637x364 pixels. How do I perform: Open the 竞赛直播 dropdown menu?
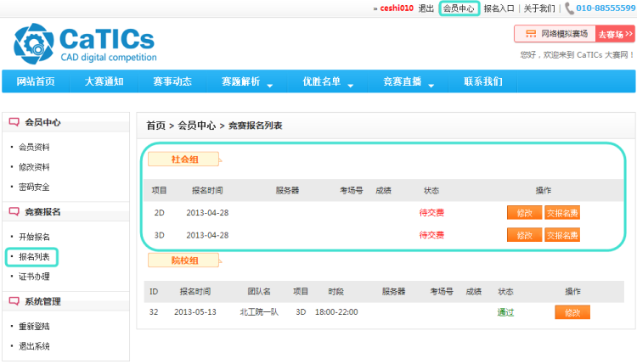tap(431, 84)
